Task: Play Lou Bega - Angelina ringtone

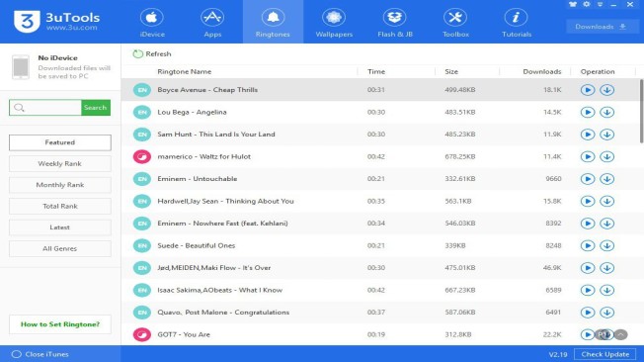Action: 588,112
